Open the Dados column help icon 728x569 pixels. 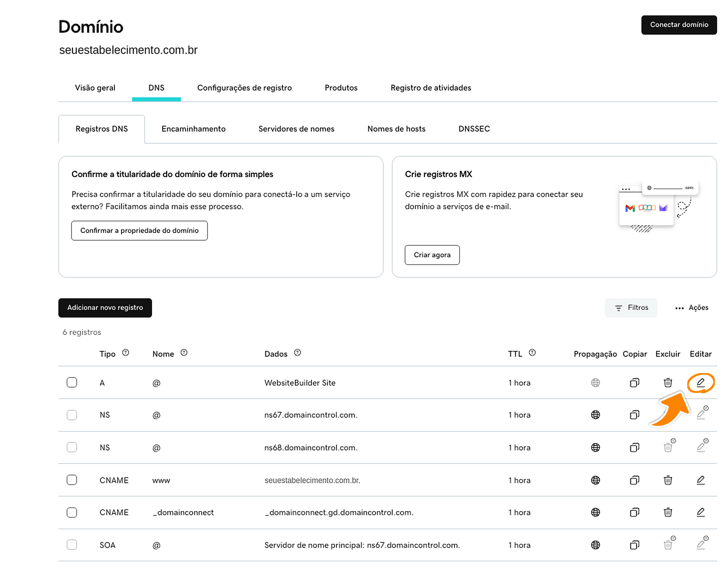297,353
